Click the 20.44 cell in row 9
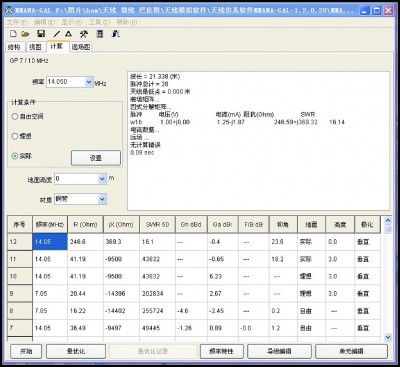Image resolution: width=400 pixels, height=367 pixels. [85, 294]
